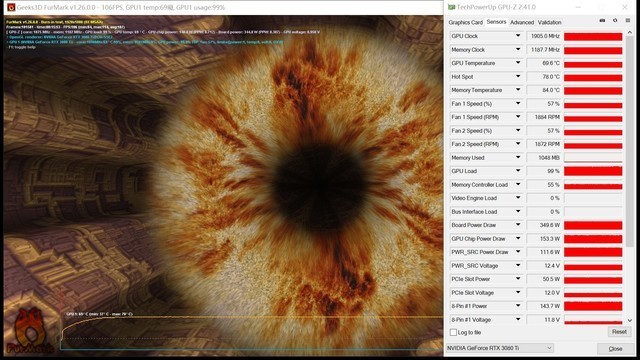
Task: Open the GPU Chip Power Draw dropdown arrow
Action: tap(518, 238)
